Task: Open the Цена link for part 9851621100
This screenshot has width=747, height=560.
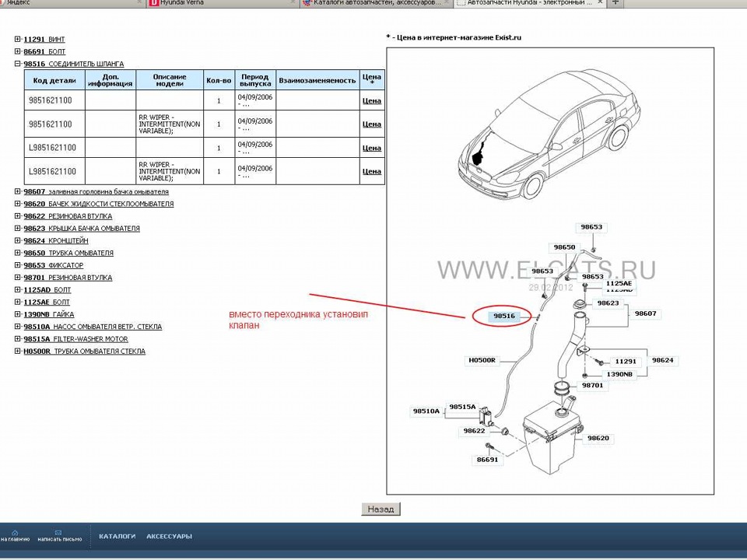Action: (371, 100)
